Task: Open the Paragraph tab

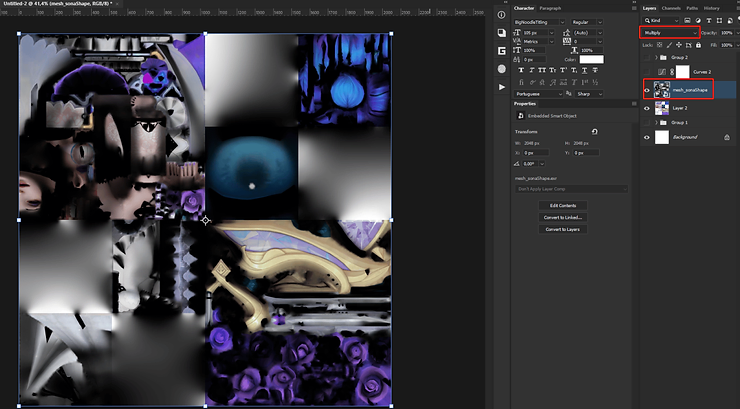Action: coord(551,8)
